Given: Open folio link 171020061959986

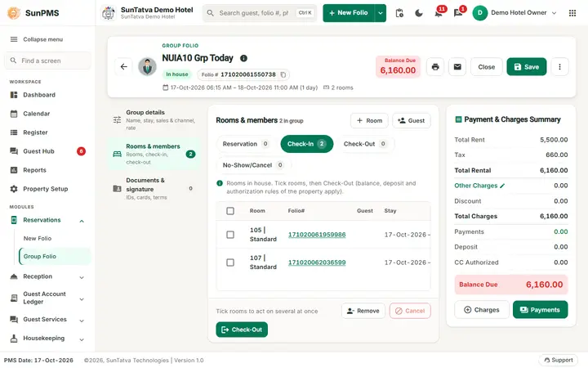Looking at the screenshot, I should coord(317,235).
